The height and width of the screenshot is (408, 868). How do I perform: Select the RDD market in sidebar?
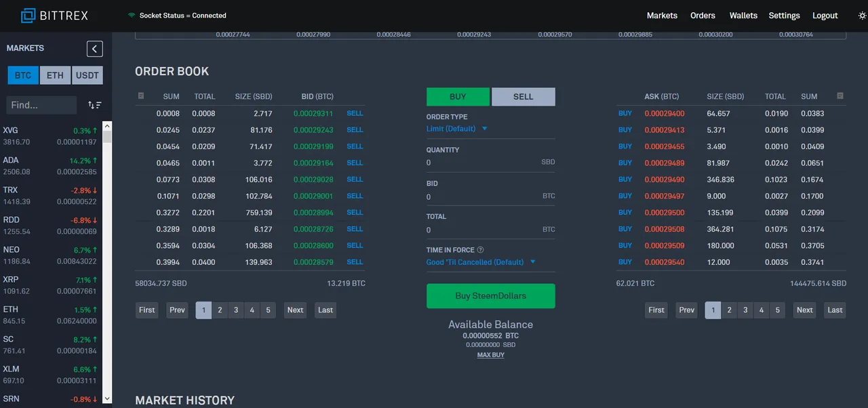[x=51, y=226]
